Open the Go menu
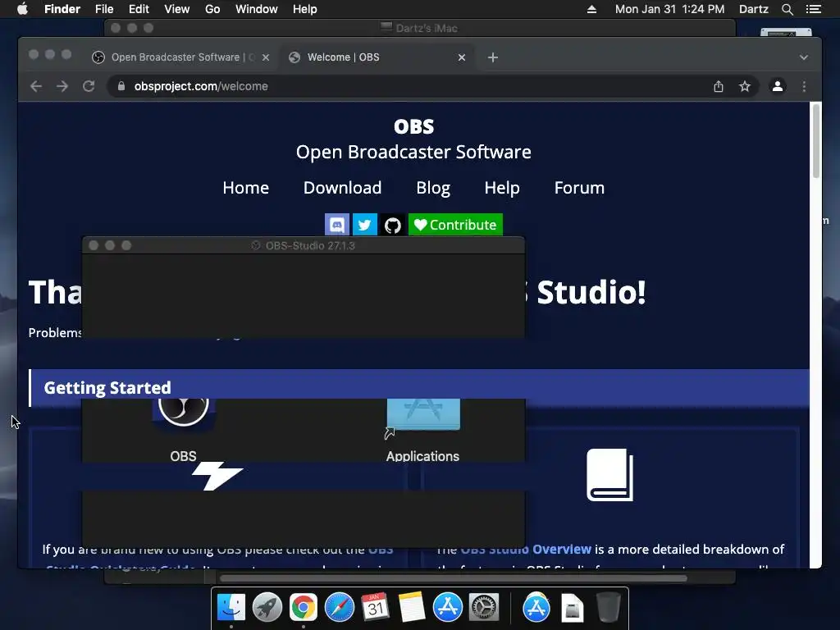 pyautogui.click(x=212, y=9)
